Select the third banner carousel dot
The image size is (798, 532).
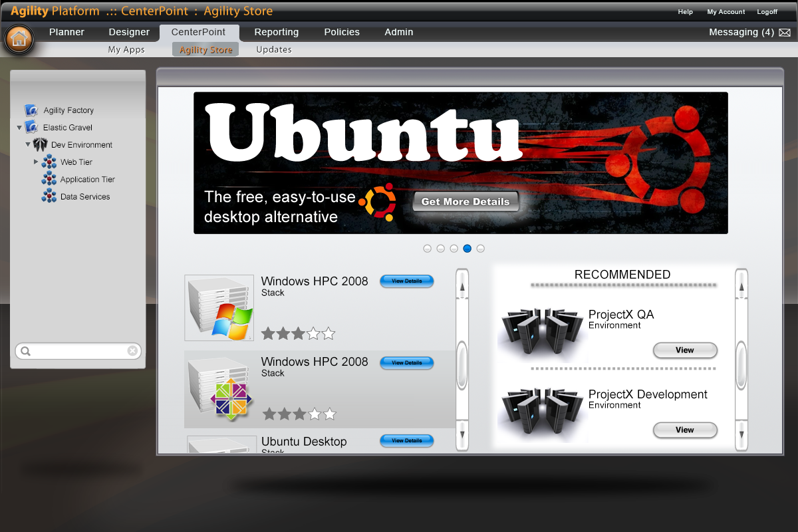point(454,249)
